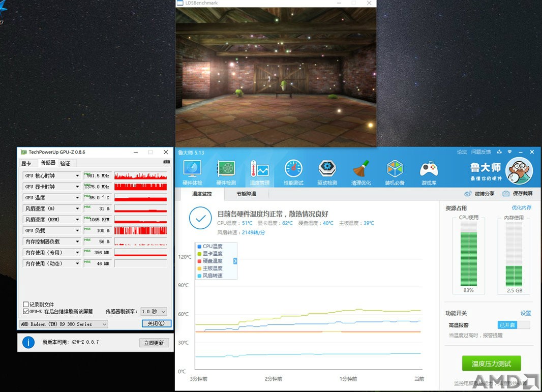Open the 内存使用 (专用) sensor dropdown
The image size is (542, 392).
(77, 253)
